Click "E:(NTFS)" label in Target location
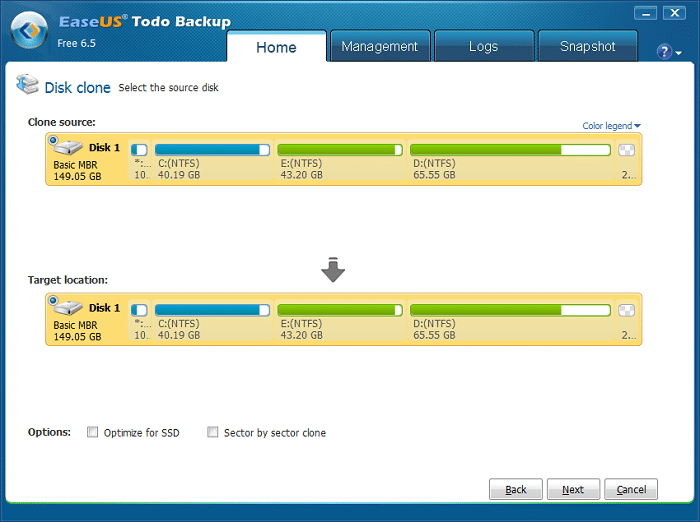Viewport: 700px width, 522px height. point(301,324)
